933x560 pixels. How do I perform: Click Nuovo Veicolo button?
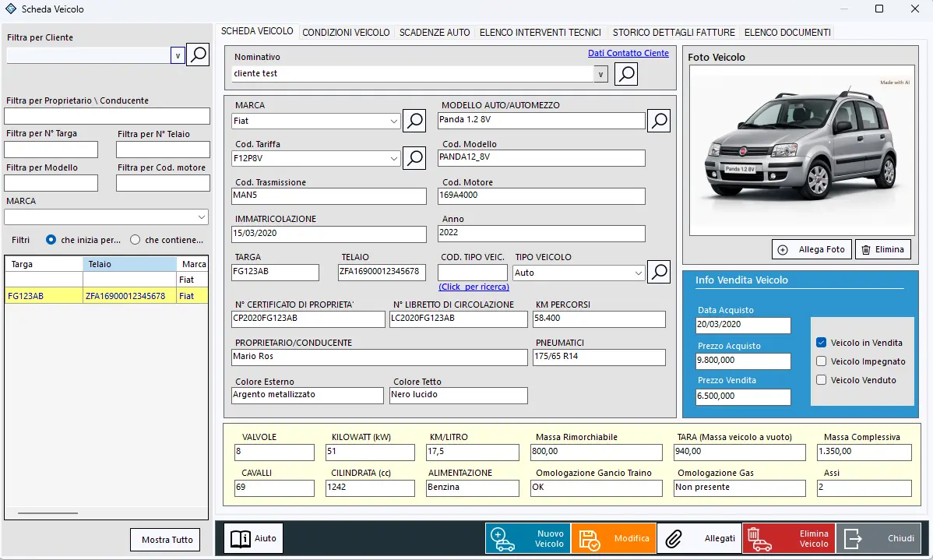(528, 538)
